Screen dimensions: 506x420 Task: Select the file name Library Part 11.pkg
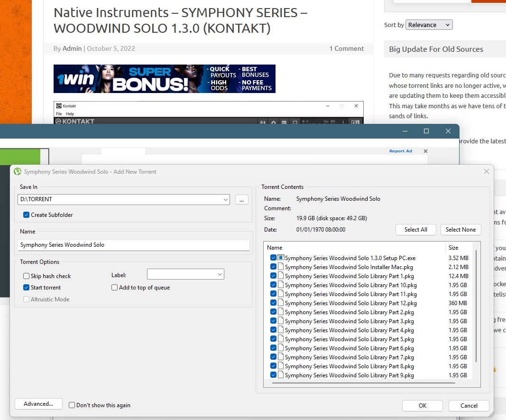click(351, 294)
